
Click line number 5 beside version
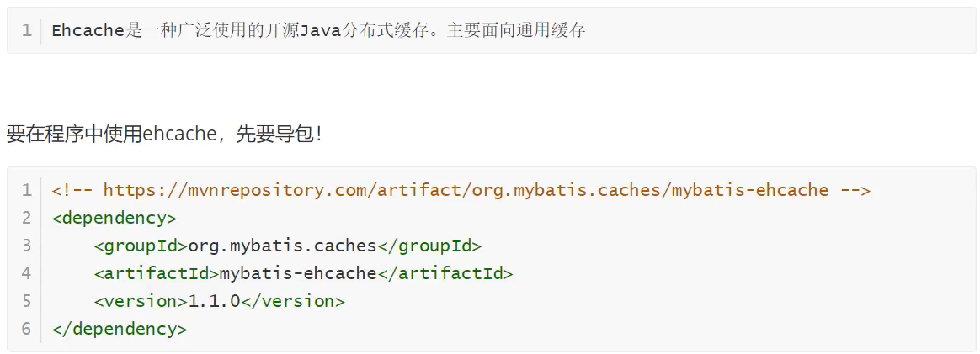[x=26, y=301]
